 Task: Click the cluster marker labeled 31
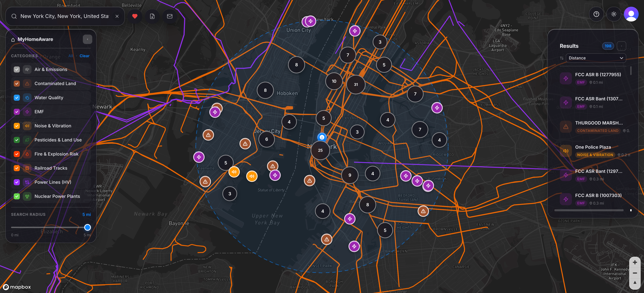coord(356,85)
